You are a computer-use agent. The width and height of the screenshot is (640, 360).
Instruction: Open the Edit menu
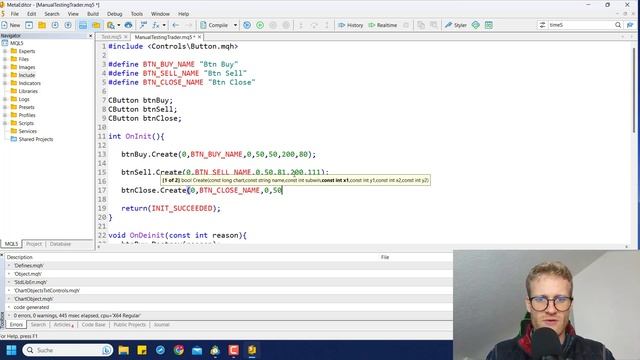31,14
